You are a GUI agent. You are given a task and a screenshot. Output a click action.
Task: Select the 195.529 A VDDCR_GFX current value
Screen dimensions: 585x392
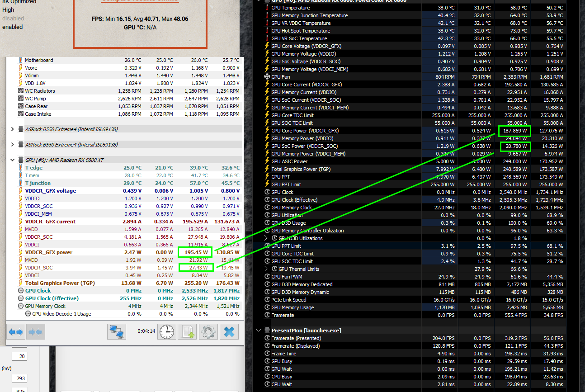(x=194, y=222)
